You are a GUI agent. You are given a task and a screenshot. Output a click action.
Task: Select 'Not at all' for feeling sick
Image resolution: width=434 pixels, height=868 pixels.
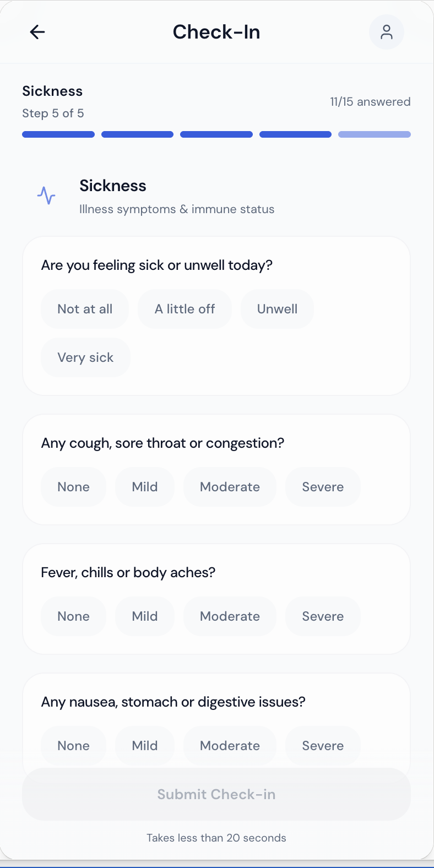(x=85, y=309)
